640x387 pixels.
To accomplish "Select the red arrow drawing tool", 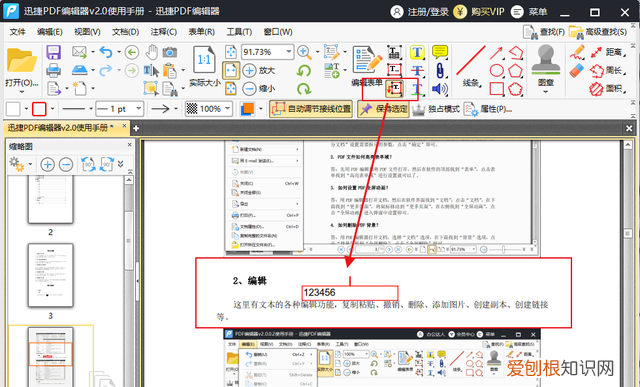I will coord(496,52).
